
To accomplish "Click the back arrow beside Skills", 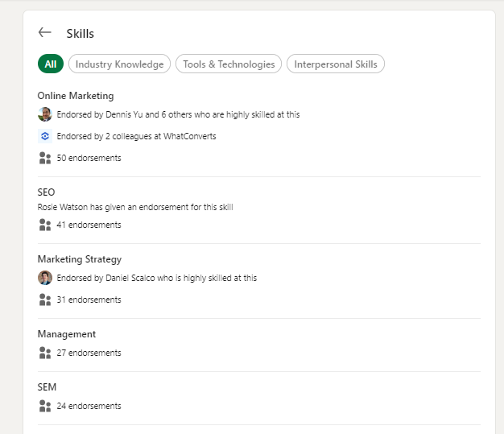I will [x=45, y=33].
